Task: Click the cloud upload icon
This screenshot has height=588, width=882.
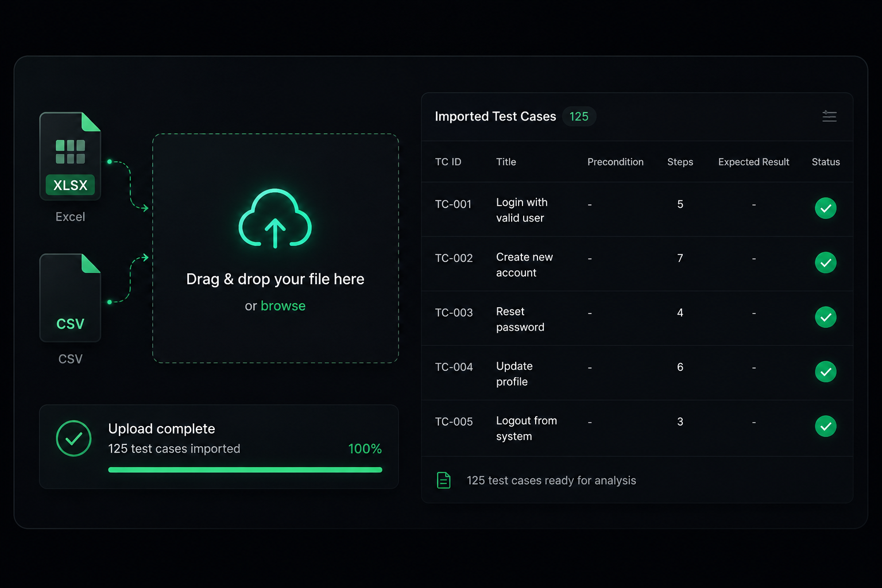Action: [275, 218]
